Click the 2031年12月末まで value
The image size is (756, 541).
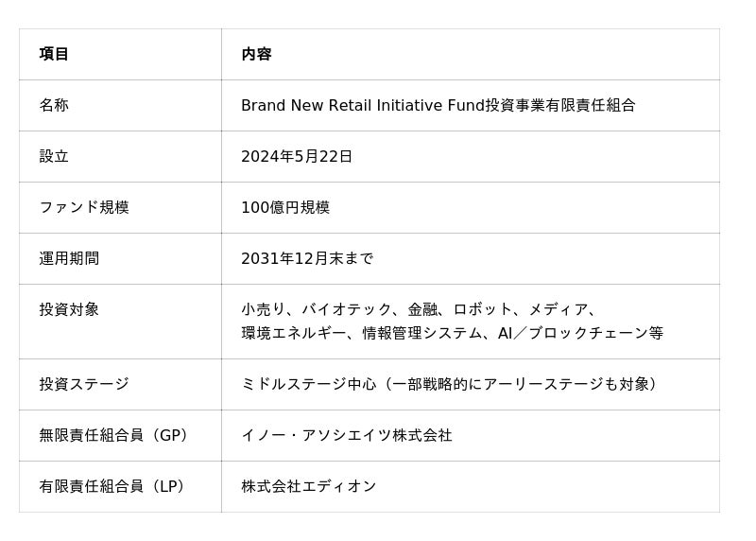coord(307,258)
